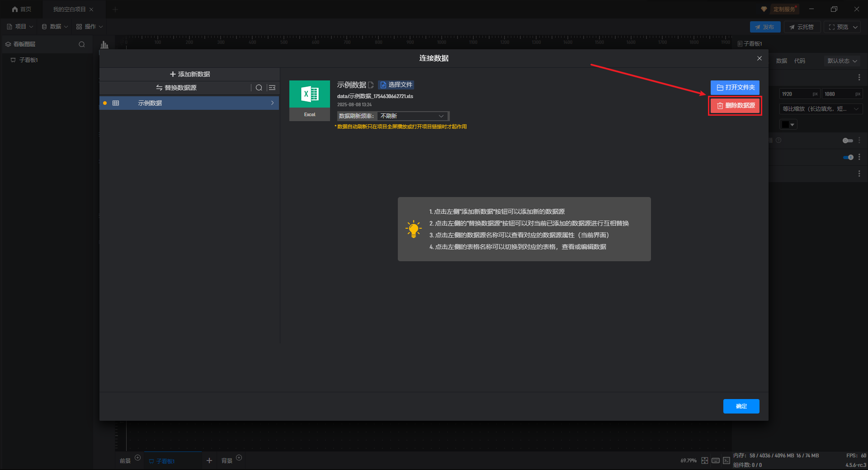Expand the 示例数据 row chevron
The height and width of the screenshot is (470, 868).
(x=272, y=103)
